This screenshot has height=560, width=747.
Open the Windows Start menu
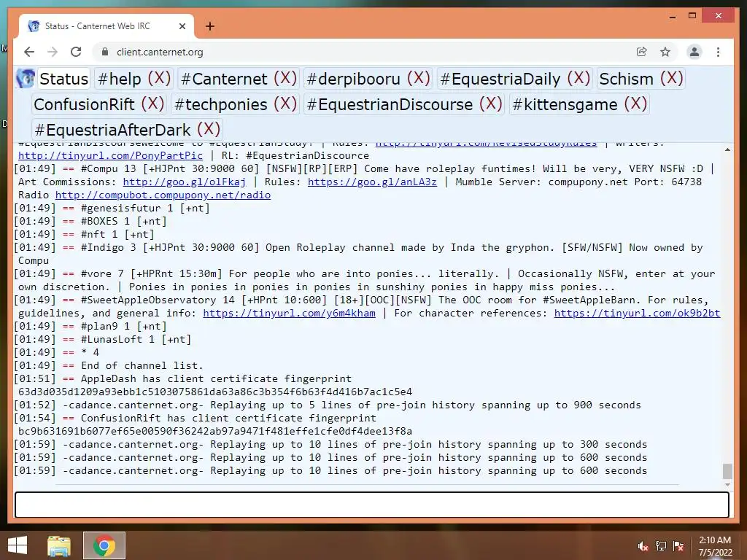click(x=18, y=545)
